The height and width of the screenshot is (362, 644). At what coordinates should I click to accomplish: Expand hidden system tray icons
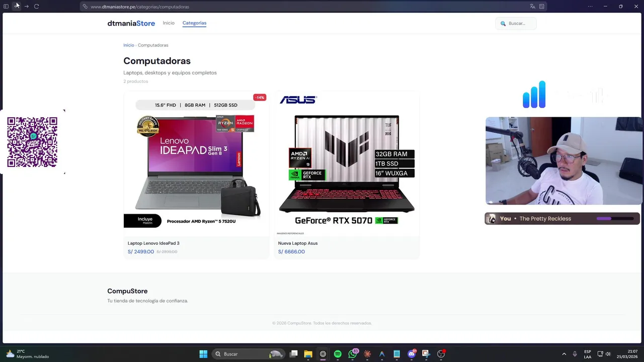click(x=564, y=354)
